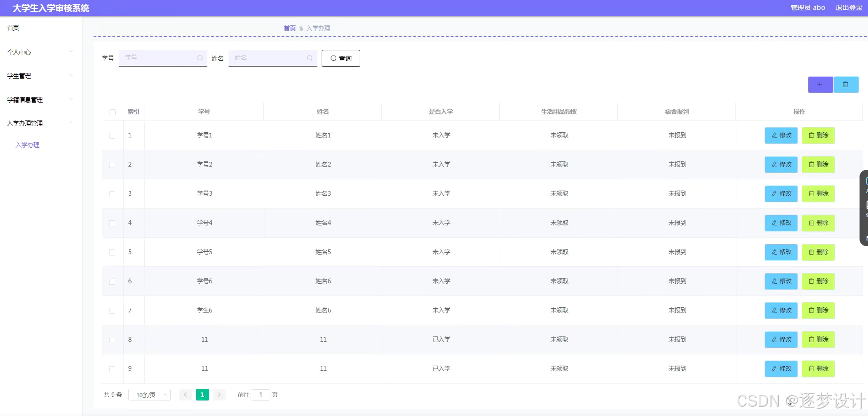Click 修改 in index 8 row
The height and width of the screenshot is (416, 868).
click(781, 340)
